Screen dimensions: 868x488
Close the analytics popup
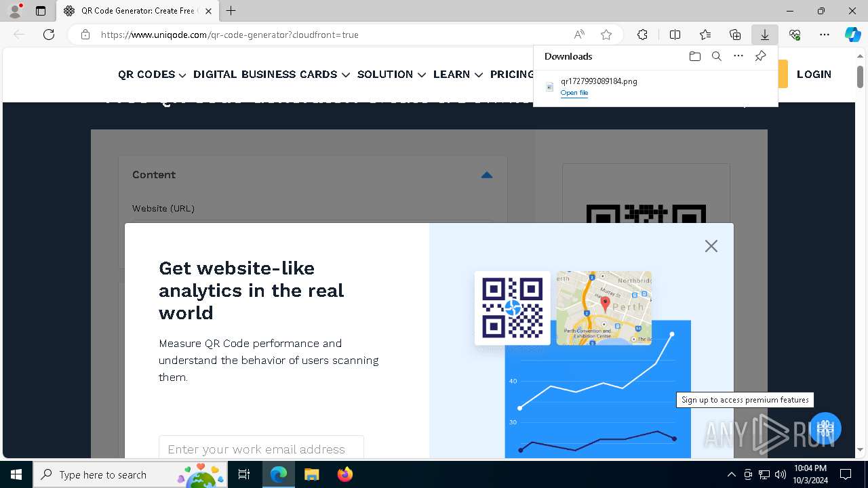click(711, 246)
